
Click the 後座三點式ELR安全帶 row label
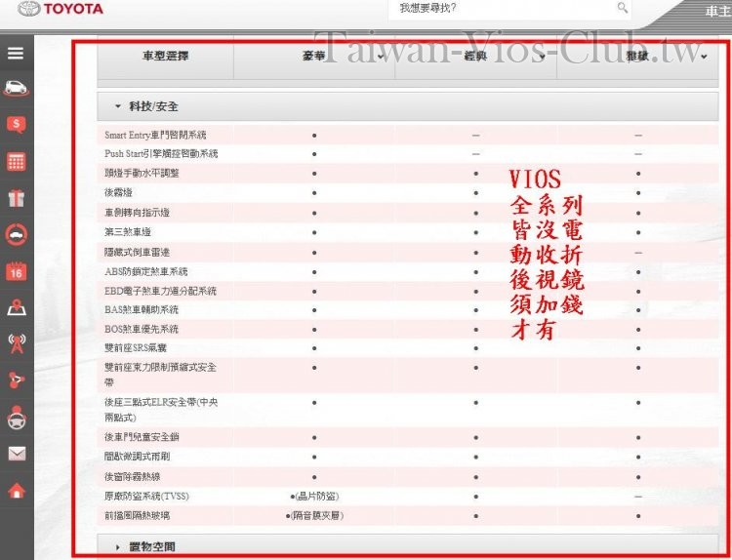point(161,409)
